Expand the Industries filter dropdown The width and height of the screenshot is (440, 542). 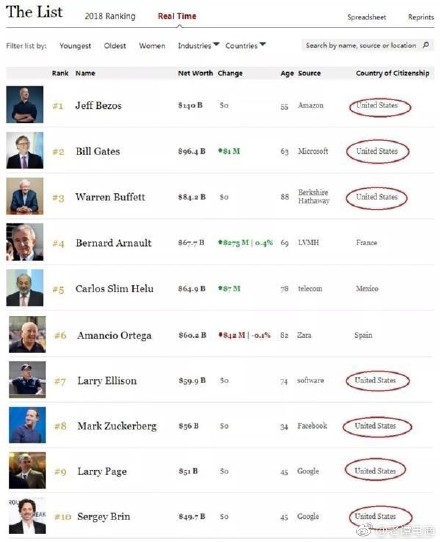pos(198,46)
